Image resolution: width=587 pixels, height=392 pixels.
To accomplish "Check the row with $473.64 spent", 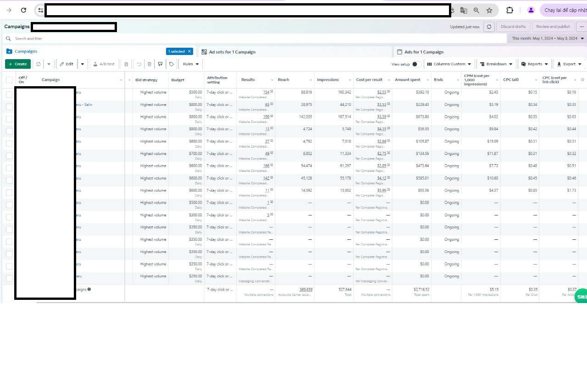I will pos(9,168).
